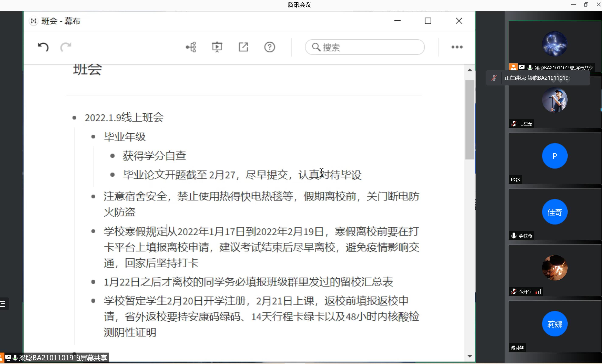
Task: Click 傅莉娜 avatar labeled 莉娜
Action: pos(555,324)
